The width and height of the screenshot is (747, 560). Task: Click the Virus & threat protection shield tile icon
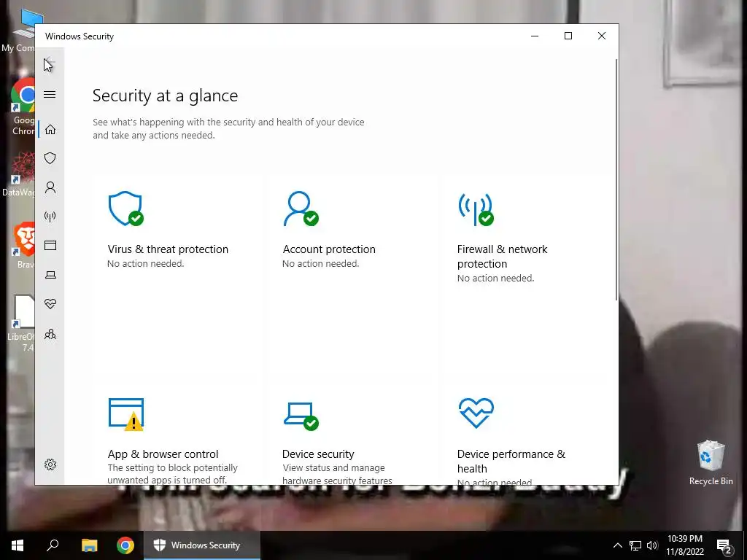[x=125, y=209]
